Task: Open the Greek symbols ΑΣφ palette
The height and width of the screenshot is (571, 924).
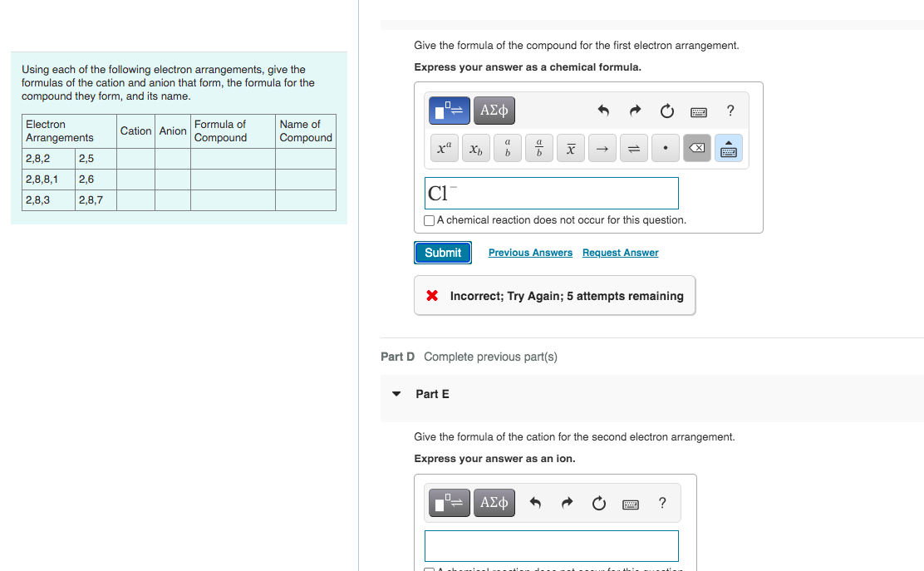Action: coord(494,110)
